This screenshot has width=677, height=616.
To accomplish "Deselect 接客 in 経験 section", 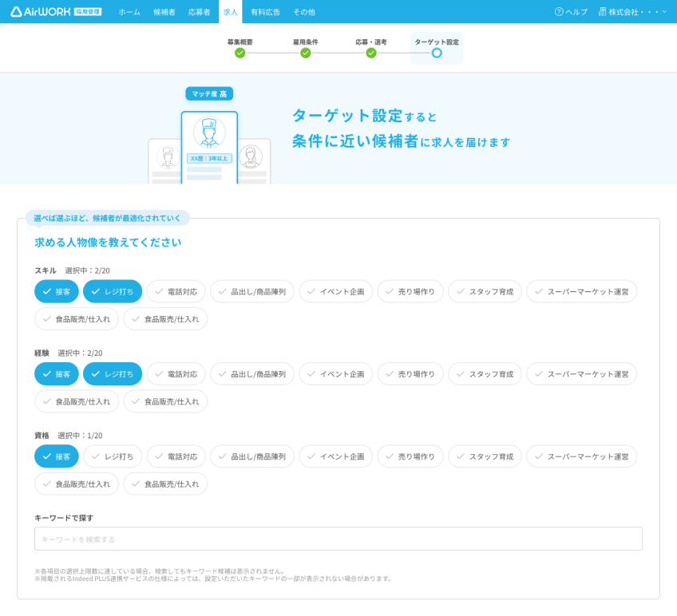I will point(57,374).
